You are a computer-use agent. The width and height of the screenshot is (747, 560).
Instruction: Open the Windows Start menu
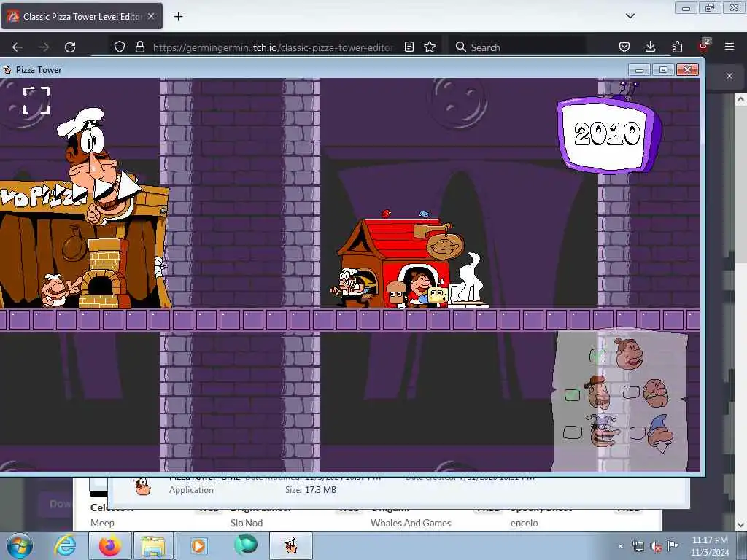pos(20,545)
